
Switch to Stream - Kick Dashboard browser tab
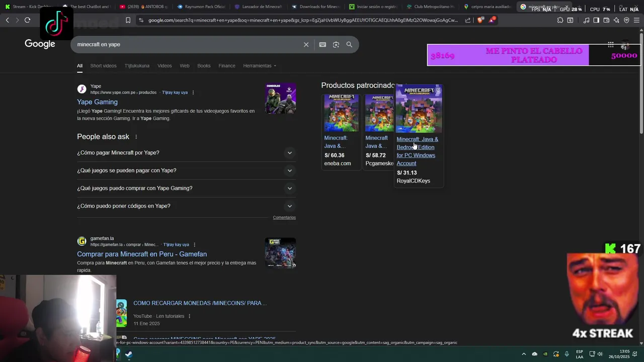coord(29,7)
